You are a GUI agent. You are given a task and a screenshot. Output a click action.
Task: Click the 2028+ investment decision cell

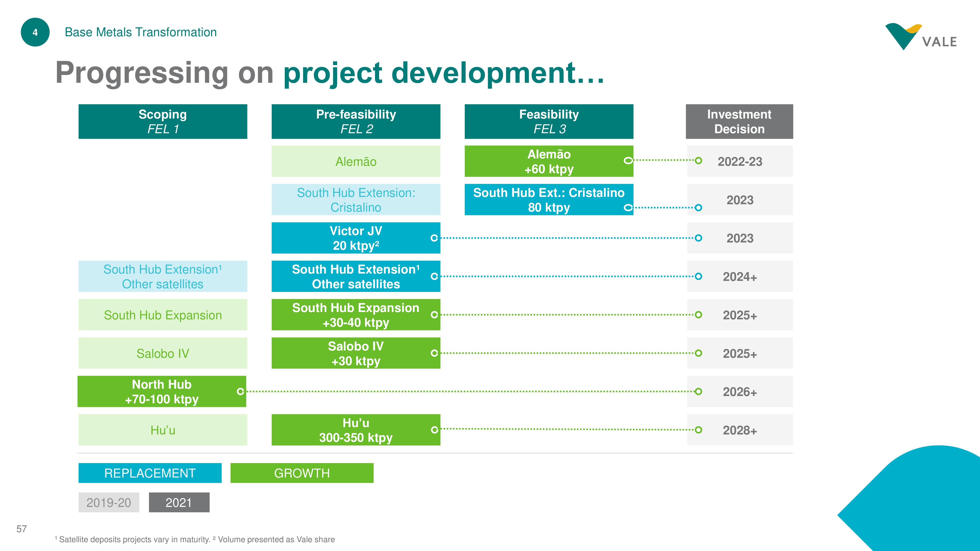point(740,430)
